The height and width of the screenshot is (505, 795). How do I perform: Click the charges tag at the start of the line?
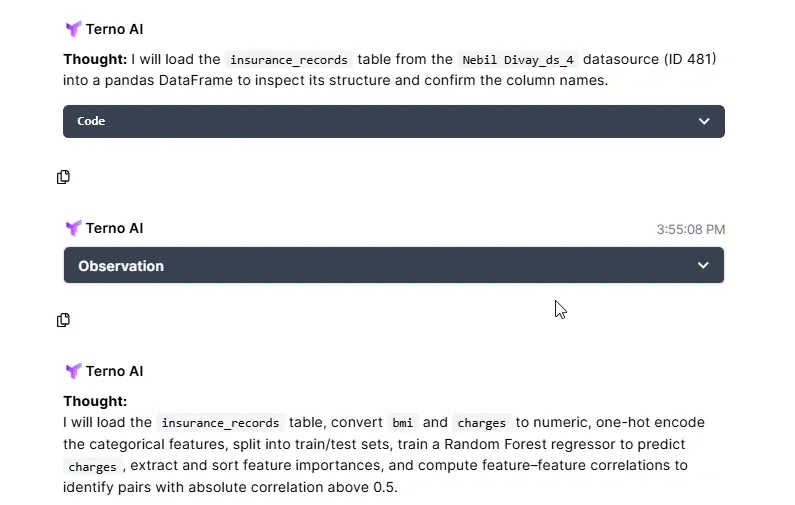93,466
